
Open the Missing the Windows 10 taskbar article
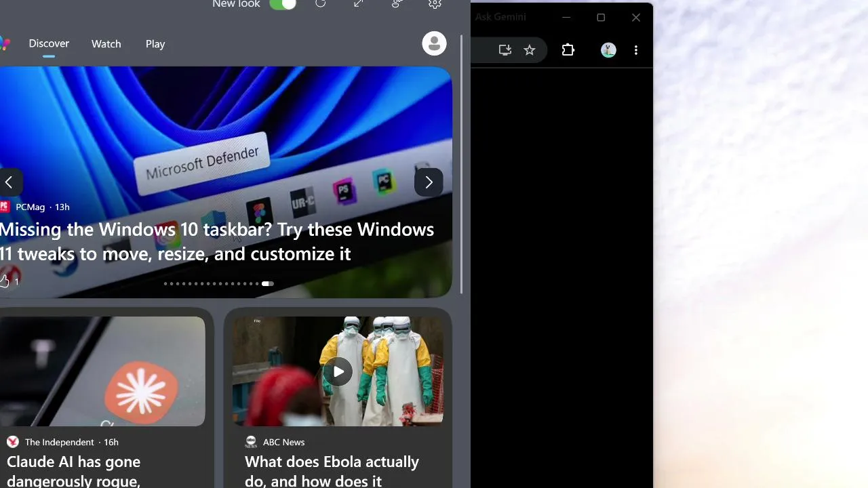[217, 241]
